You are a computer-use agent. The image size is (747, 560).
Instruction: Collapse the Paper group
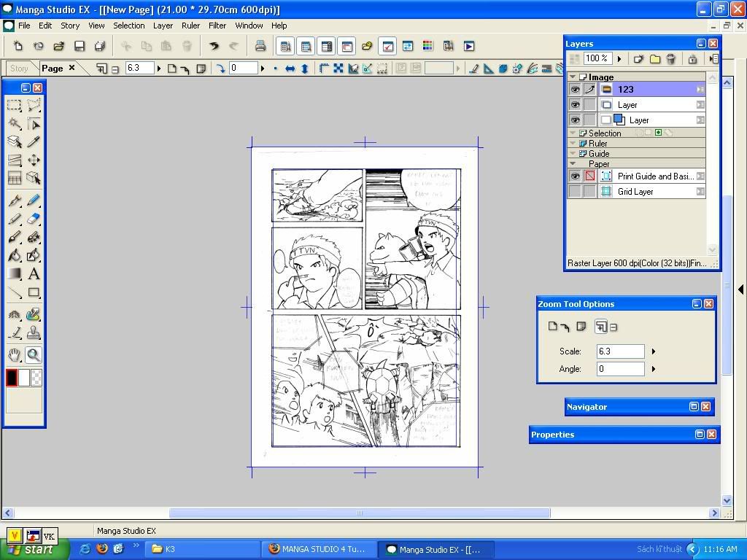(573, 163)
